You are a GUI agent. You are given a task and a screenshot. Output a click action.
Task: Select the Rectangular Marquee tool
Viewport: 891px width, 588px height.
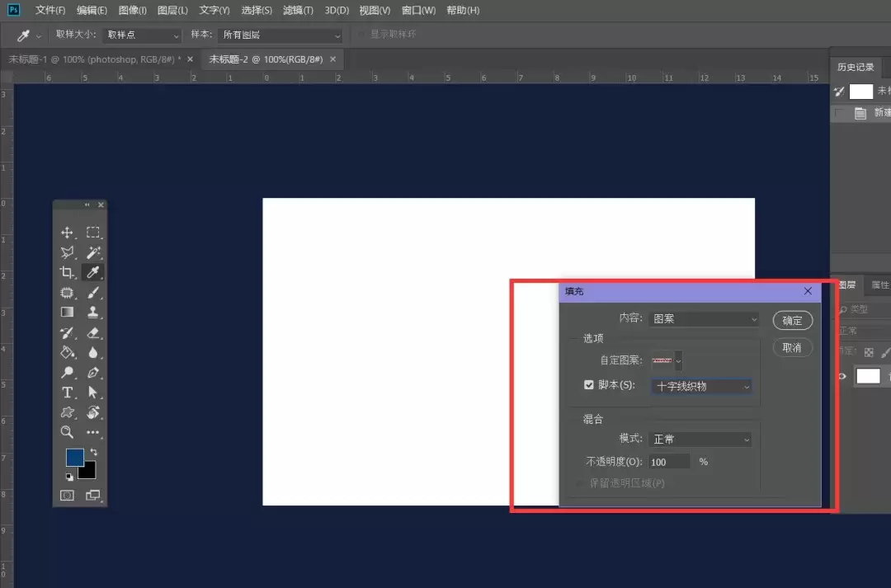[x=92, y=233]
